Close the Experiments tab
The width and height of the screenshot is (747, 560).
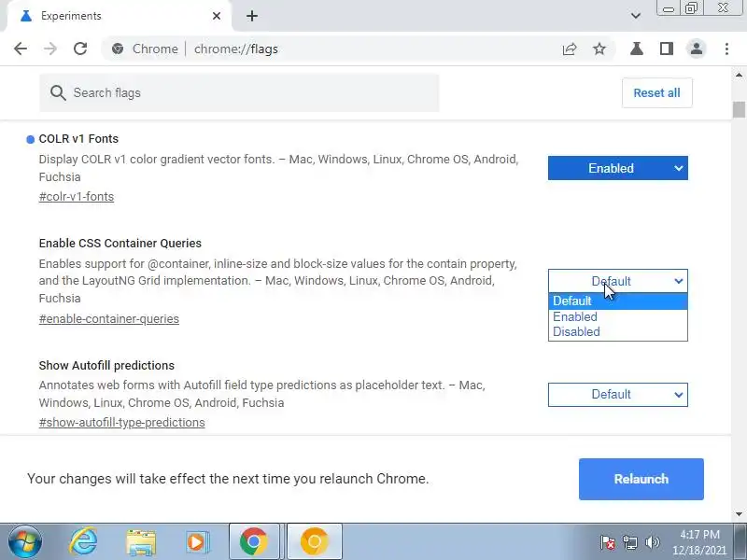(217, 16)
